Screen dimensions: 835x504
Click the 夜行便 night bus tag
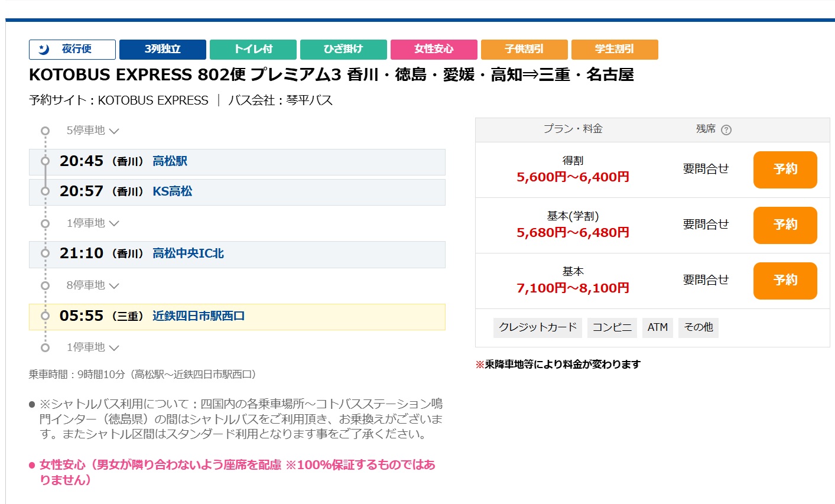(x=72, y=50)
